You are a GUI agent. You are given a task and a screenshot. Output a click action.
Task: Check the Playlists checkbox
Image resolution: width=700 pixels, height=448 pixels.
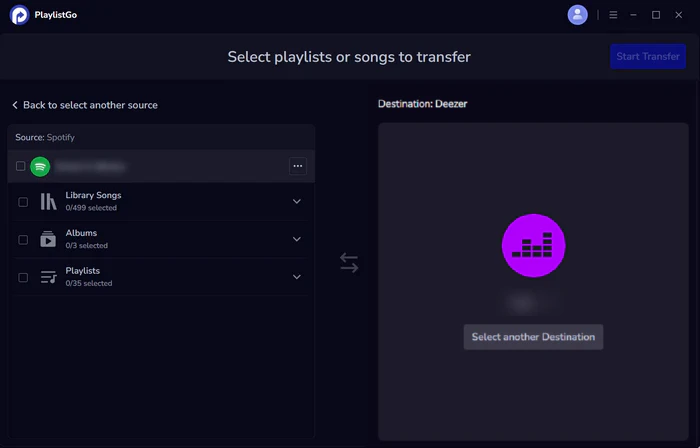(x=23, y=278)
